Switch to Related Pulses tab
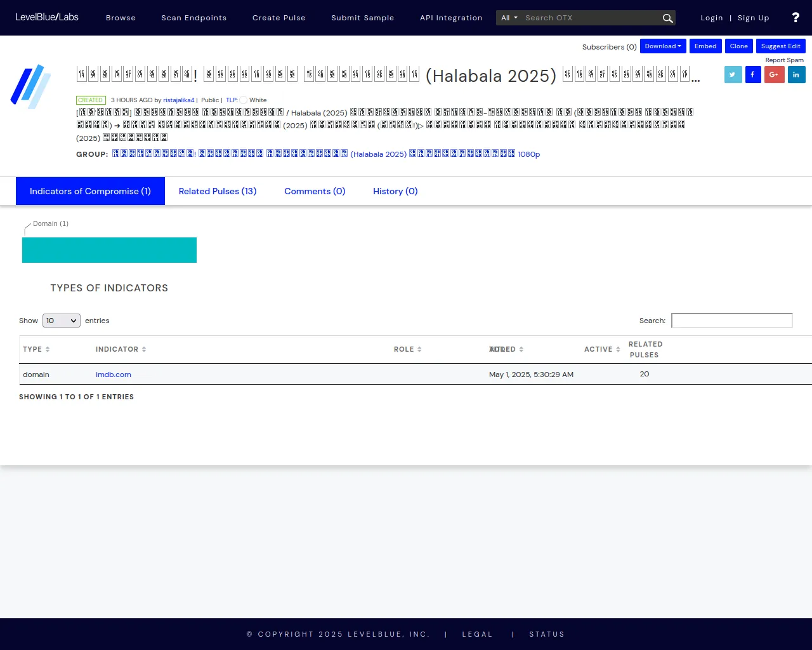 [x=218, y=191]
